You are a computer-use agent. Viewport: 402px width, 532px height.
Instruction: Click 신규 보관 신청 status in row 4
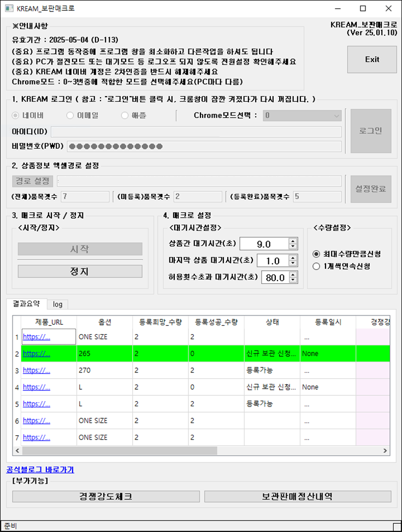[x=271, y=387]
